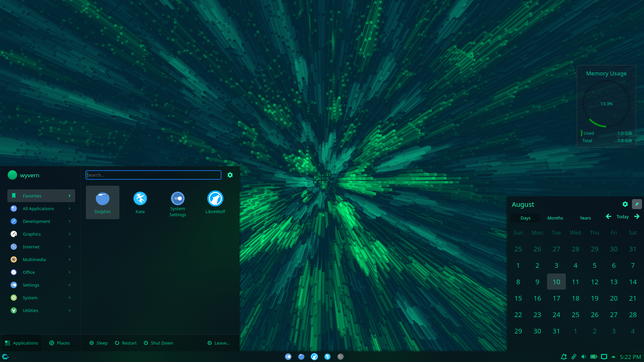This screenshot has height=362, width=644.
Task: Click inside the application search field
Action: (x=153, y=175)
